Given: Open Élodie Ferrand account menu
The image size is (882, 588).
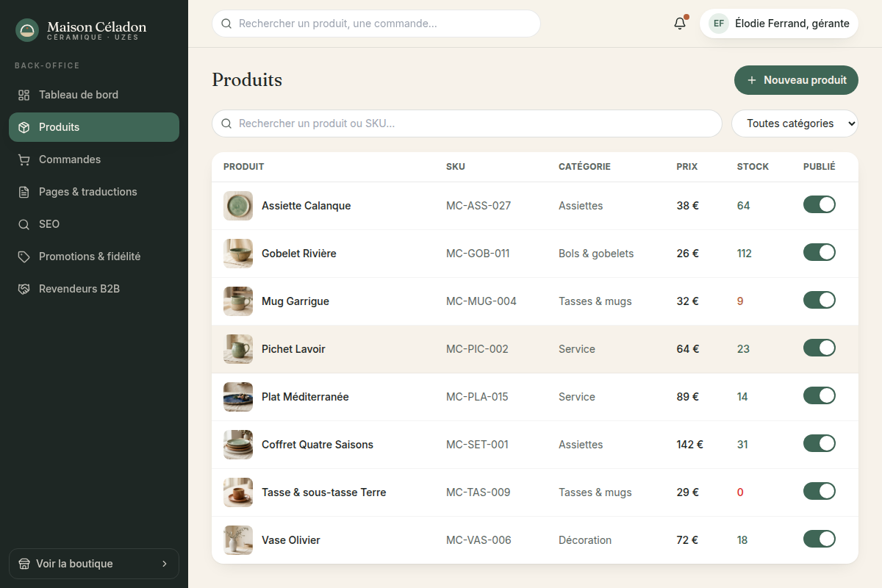Looking at the screenshot, I should click(779, 24).
